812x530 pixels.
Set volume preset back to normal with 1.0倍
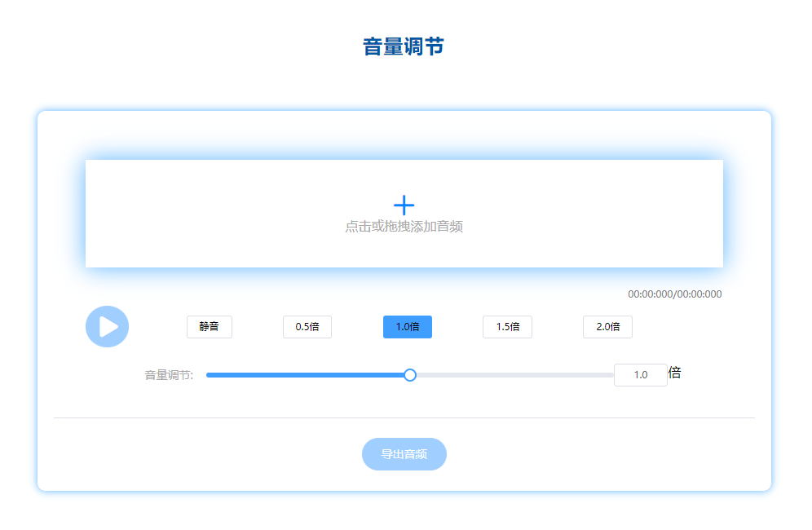(x=407, y=326)
